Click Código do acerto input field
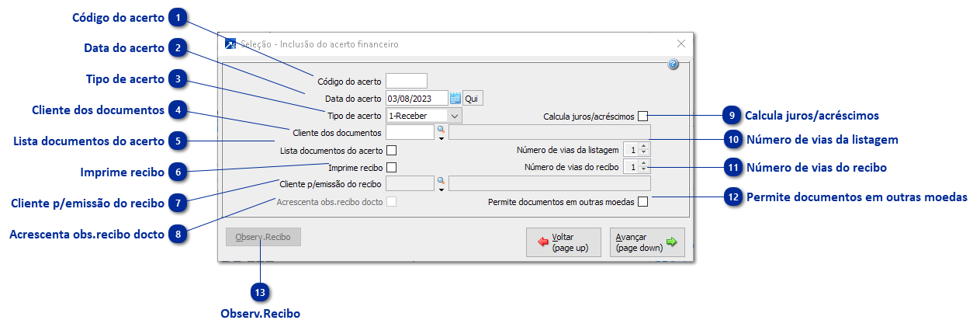Image resolution: width=980 pixels, height=334 pixels. (x=407, y=81)
